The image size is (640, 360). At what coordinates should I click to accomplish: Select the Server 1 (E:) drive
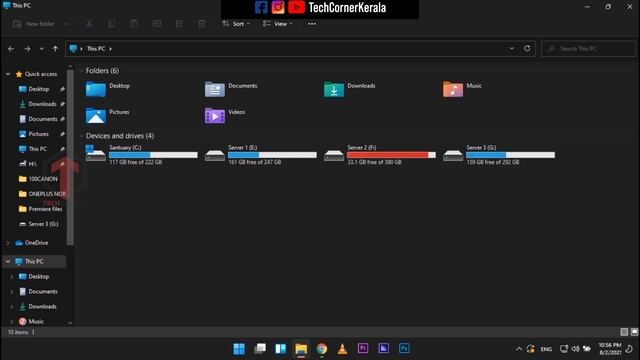tap(260, 155)
